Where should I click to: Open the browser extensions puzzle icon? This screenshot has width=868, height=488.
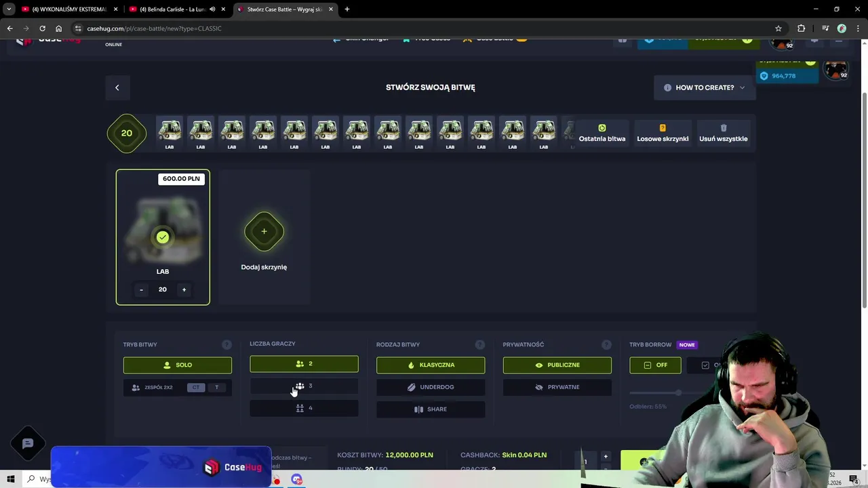801,28
